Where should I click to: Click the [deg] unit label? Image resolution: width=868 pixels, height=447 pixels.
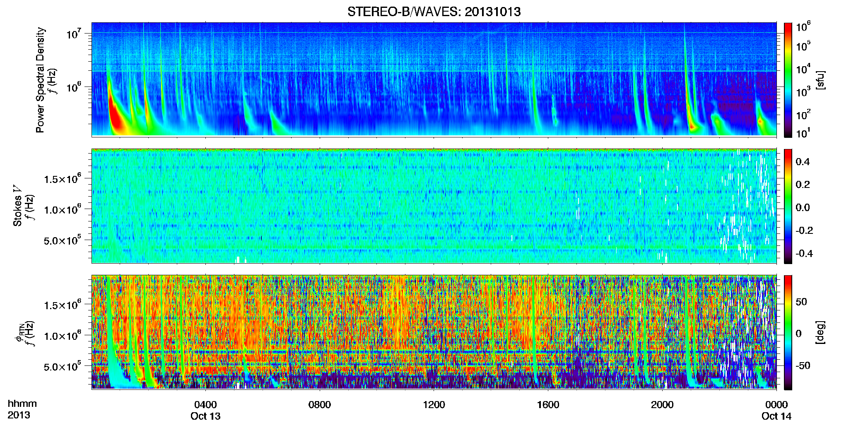(x=820, y=332)
